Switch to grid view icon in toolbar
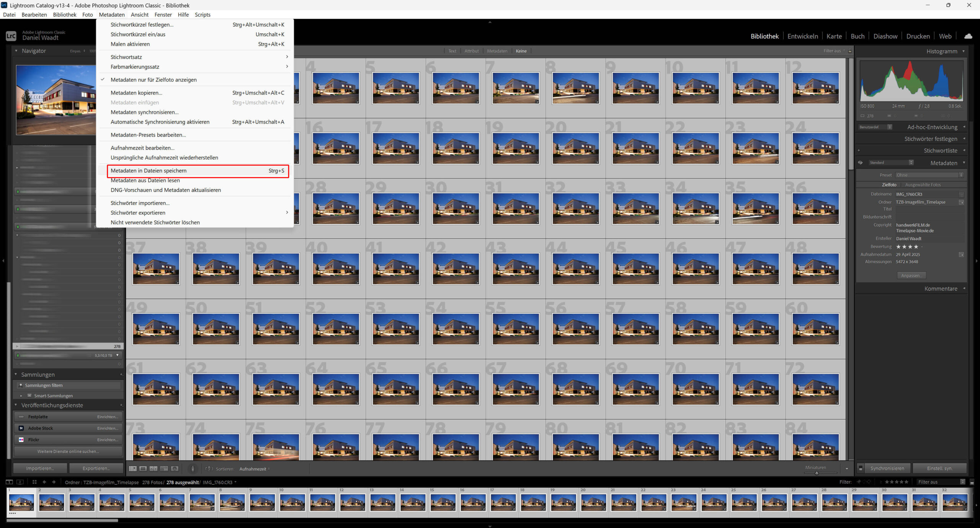 pyautogui.click(x=132, y=469)
